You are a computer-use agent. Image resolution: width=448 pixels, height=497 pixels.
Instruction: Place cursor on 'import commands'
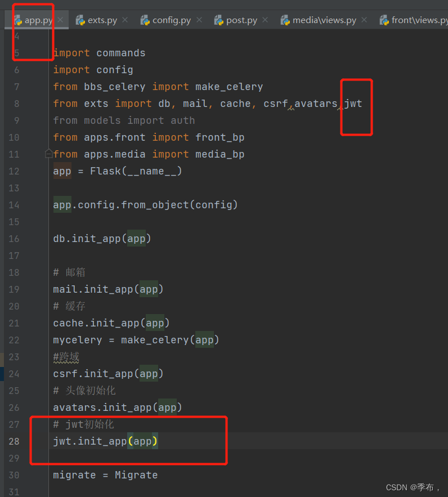point(99,53)
